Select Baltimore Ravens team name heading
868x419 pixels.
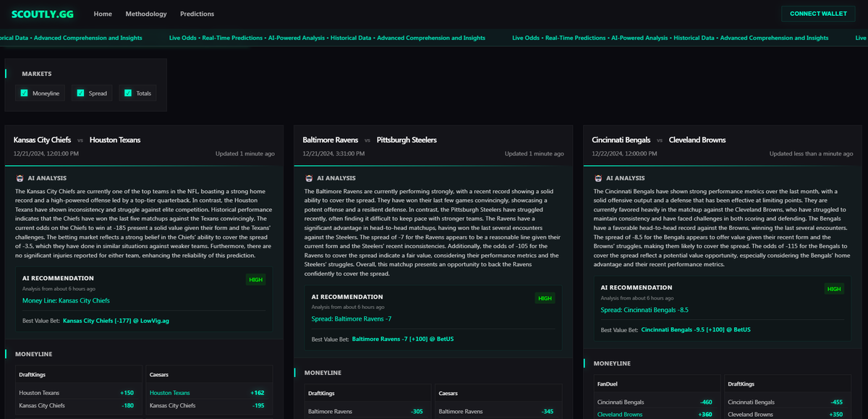pos(331,140)
